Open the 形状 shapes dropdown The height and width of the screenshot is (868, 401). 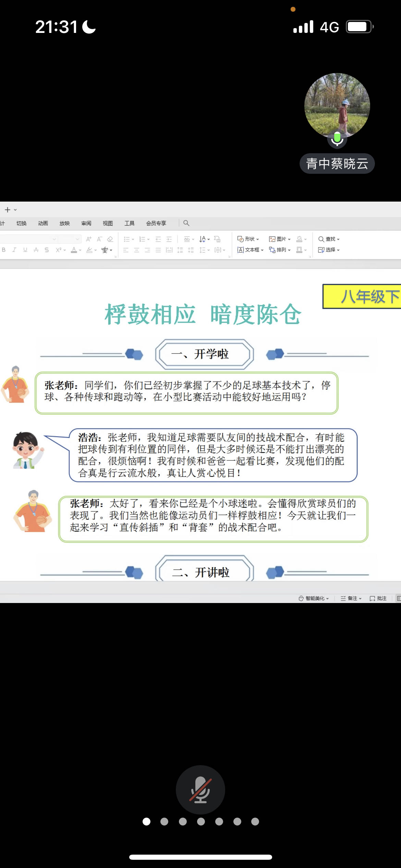[x=248, y=239]
